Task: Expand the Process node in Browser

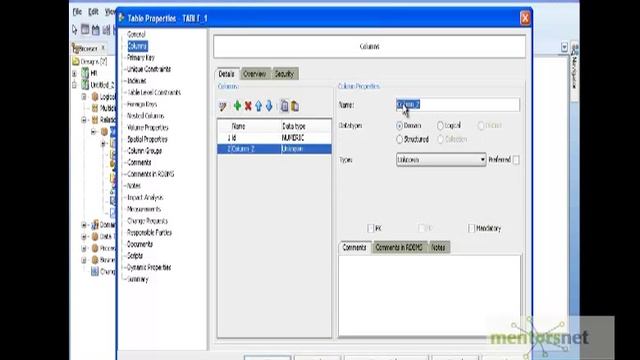Action: (84, 248)
